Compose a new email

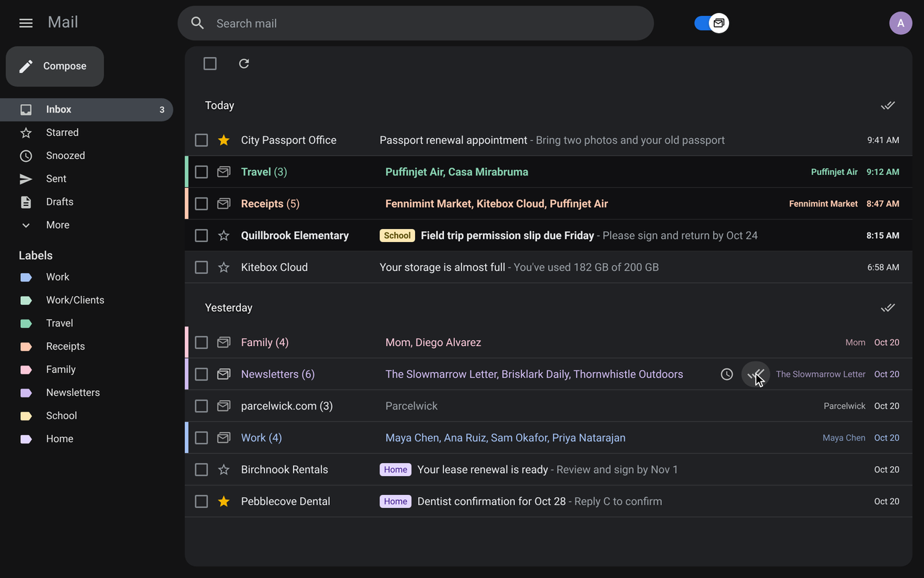[55, 66]
